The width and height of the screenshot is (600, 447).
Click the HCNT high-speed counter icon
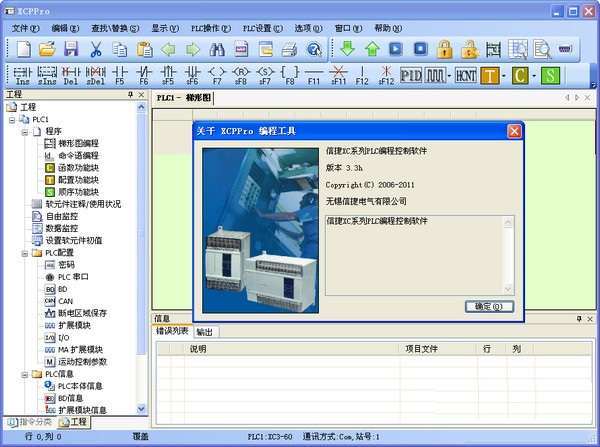coord(466,75)
